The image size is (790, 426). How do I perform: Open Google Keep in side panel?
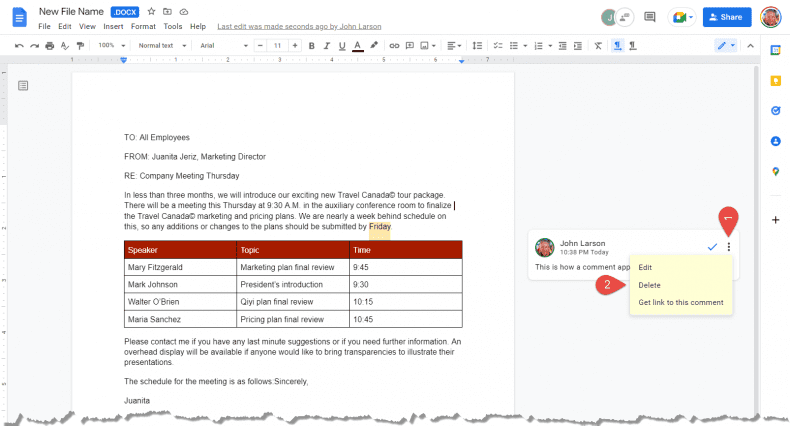775,80
